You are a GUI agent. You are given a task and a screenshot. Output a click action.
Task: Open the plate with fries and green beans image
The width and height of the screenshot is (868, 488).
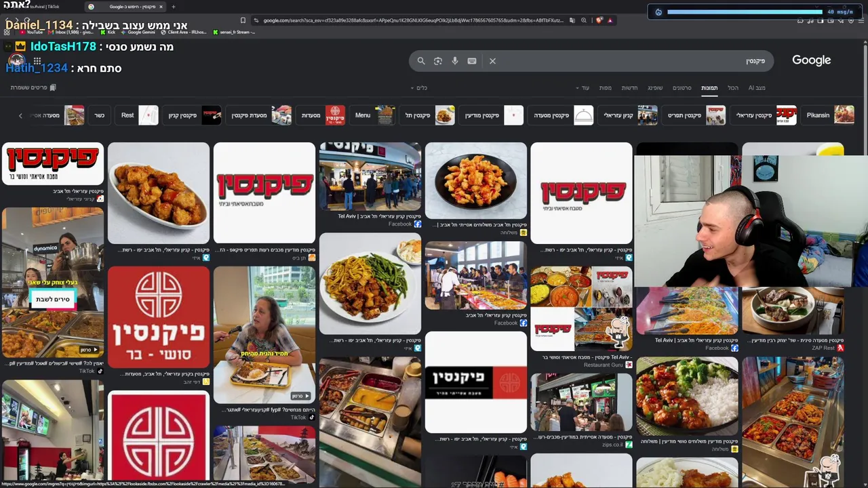tap(370, 283)
